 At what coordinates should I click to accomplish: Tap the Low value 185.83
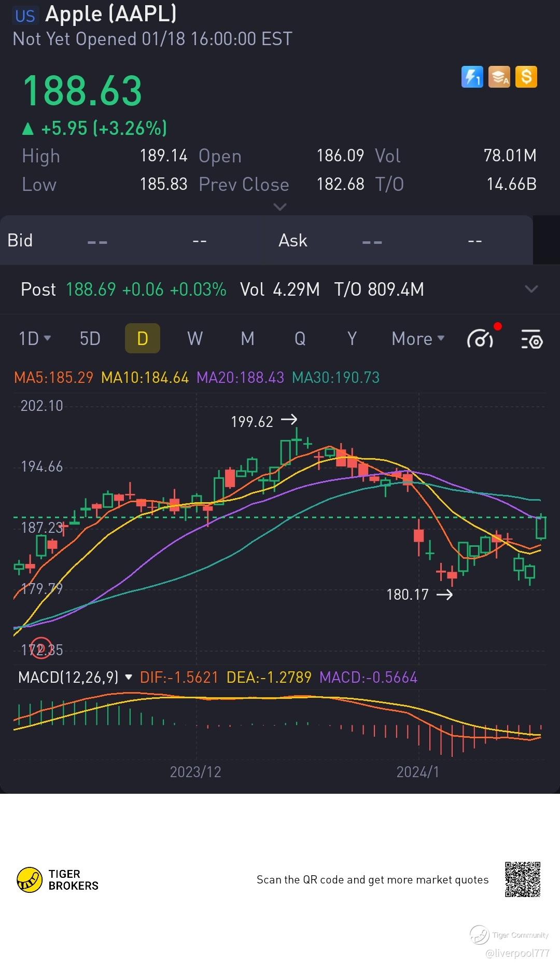(x=163, y=184)
